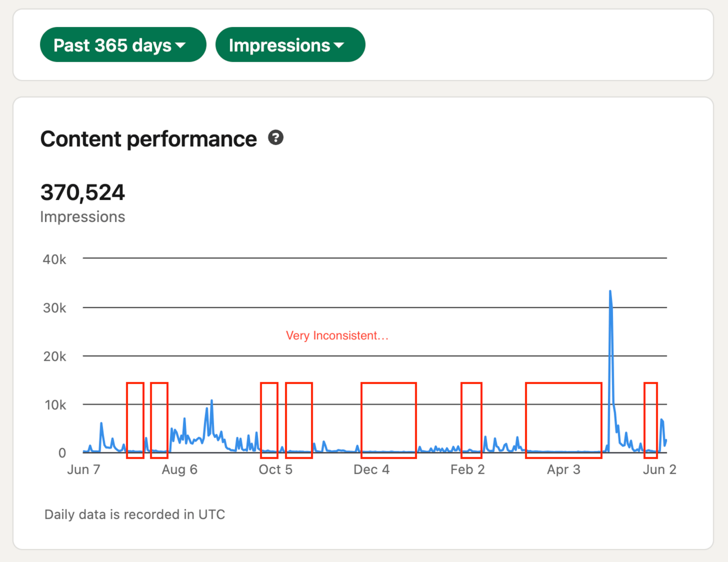Click the Jun 7 x-axis date label
728x562 pixels.
pos(83,470)
